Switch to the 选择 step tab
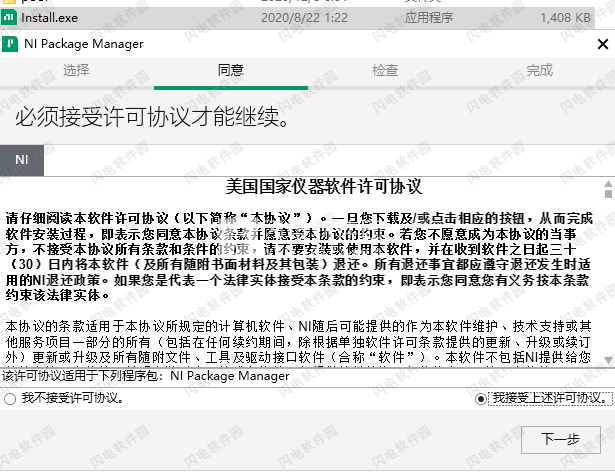 76,70
